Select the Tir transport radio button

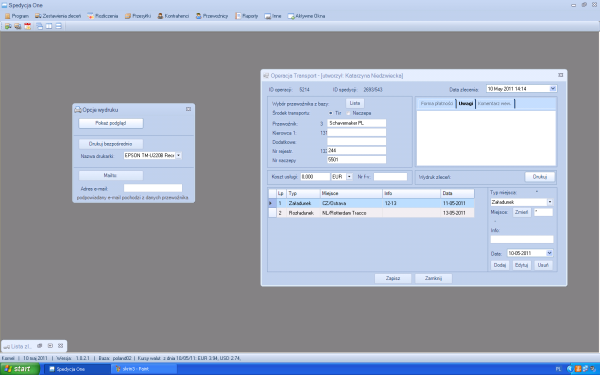coord(331,113)
